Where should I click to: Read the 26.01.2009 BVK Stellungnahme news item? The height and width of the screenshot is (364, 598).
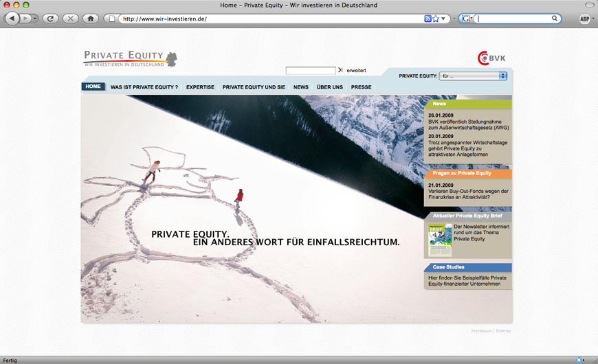coord(468,122)
